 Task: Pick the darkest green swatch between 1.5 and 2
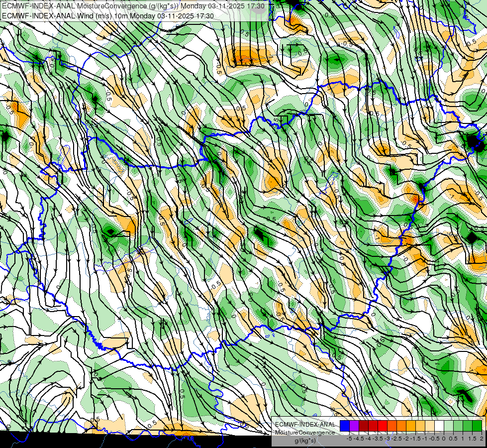click(477, 426)
